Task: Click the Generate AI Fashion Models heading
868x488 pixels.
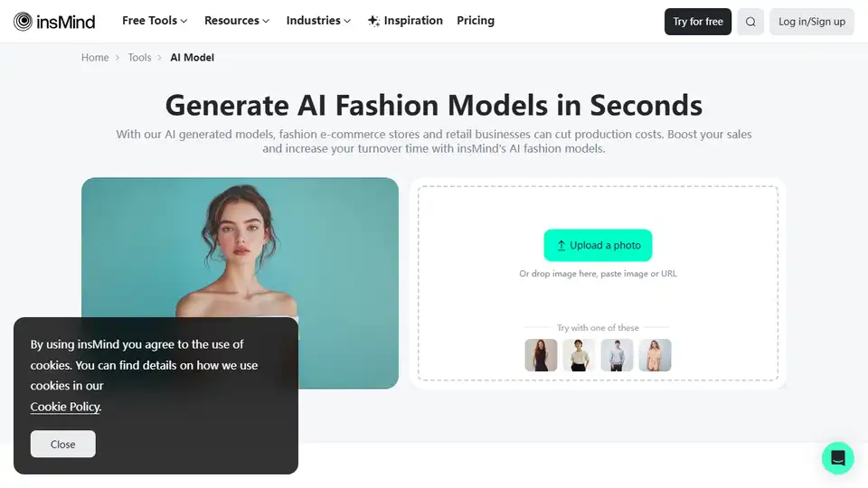Action: [434, 105]
